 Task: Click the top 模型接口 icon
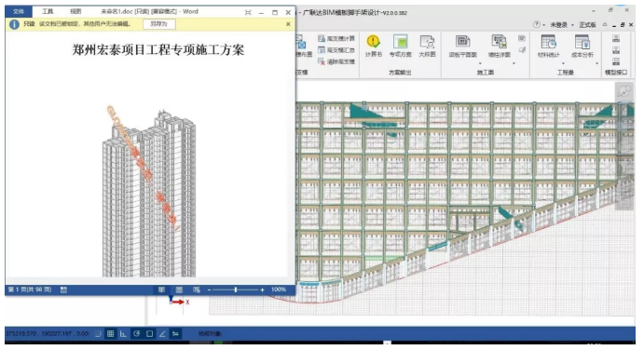coord(616,38)
